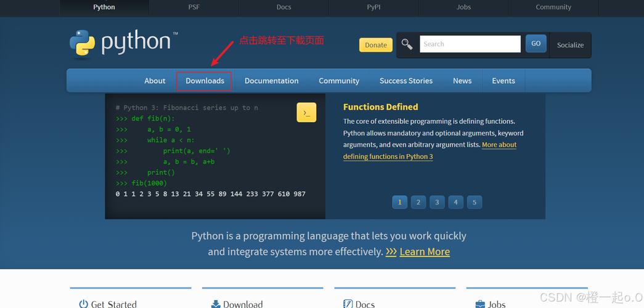Click the Jobs section heading text
This screenshot has width=644, height=308.
tap(497, 304)
